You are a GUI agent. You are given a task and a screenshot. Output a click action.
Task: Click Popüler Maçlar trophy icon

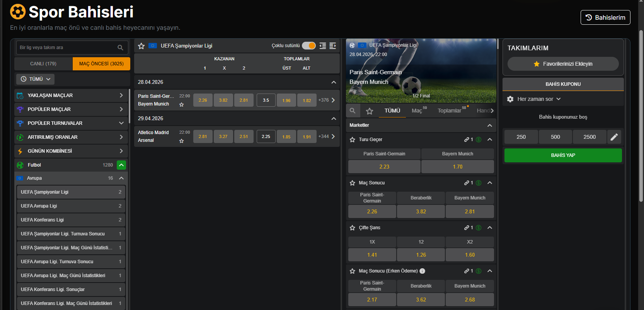tap(20, 109)
